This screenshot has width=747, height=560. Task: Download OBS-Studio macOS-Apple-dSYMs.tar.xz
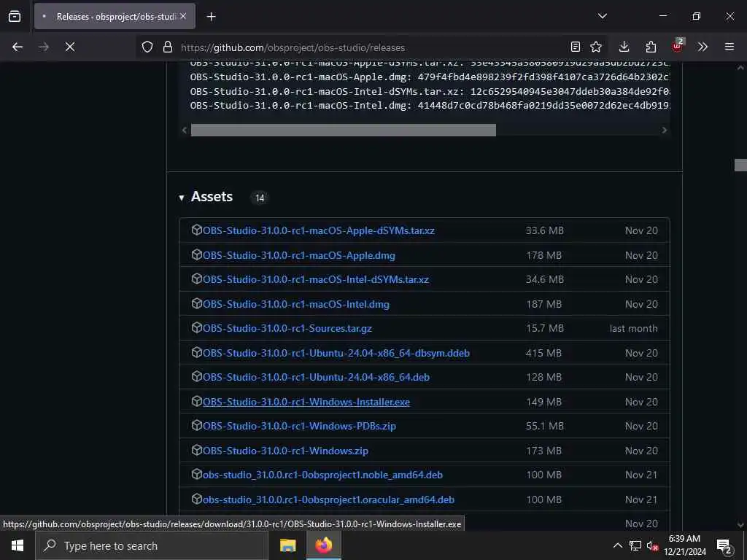(x=318, y=230)
